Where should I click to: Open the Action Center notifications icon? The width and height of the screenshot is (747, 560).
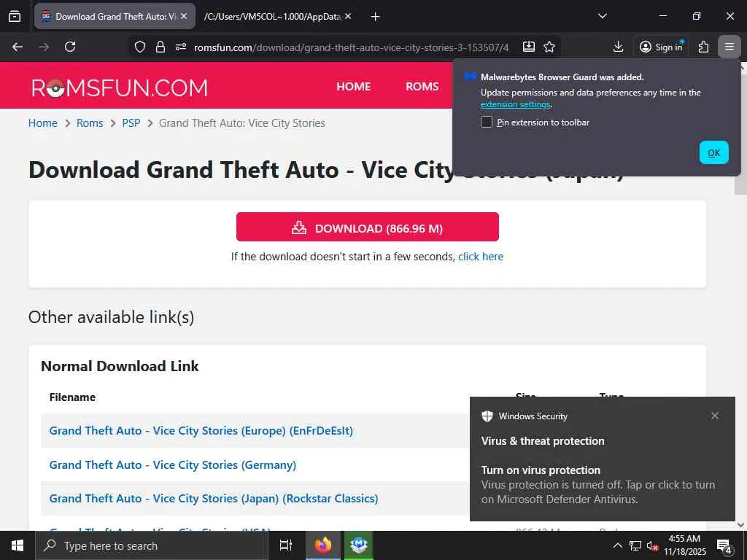[724, 545]
